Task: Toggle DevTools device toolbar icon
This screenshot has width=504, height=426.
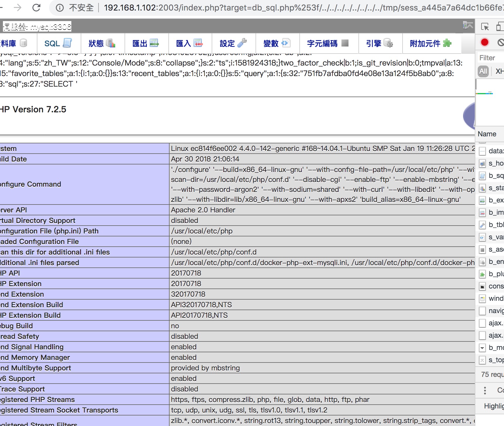Action: pos(500,27)
